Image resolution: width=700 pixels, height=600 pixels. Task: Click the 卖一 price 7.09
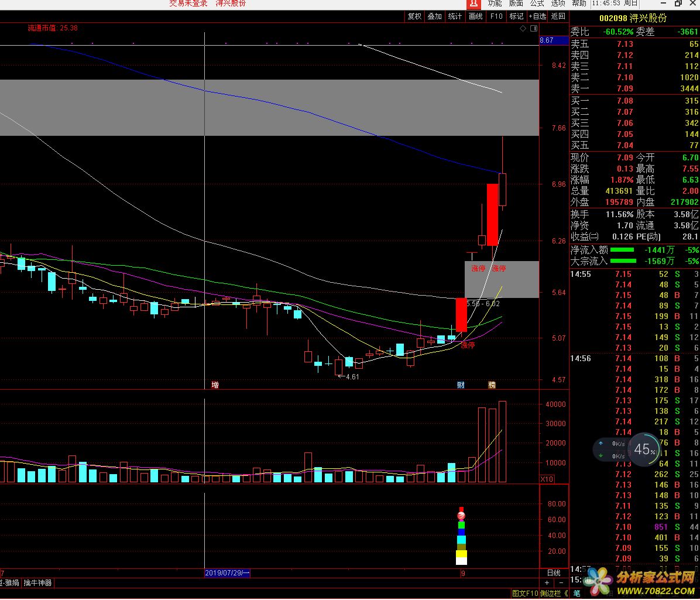625,88
